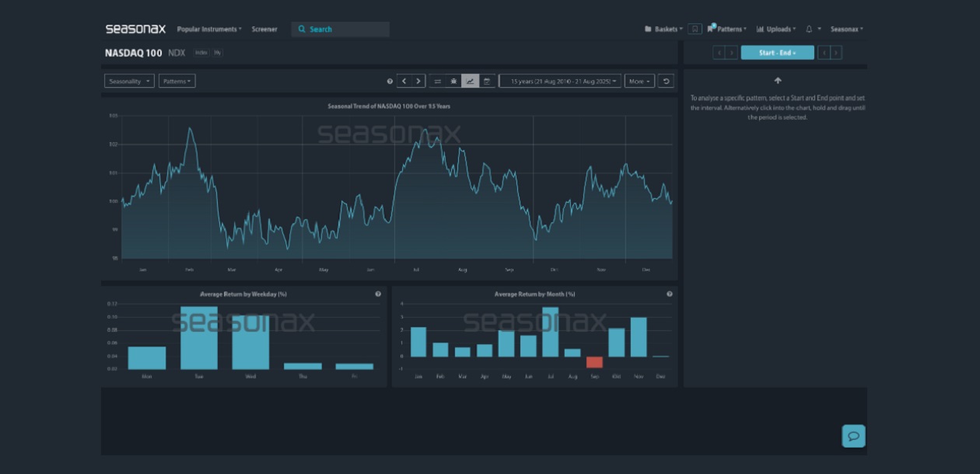Switch to the line chart view toggle

coord(470,81)
